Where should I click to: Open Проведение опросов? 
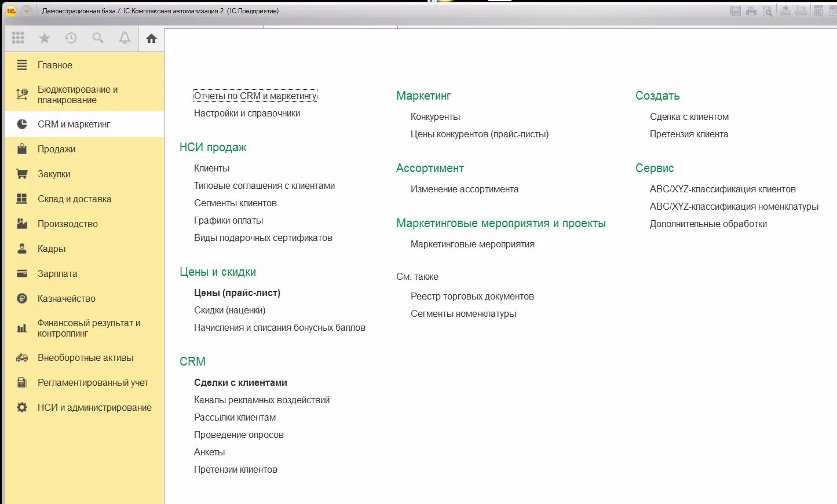click(x=239, y=434)
